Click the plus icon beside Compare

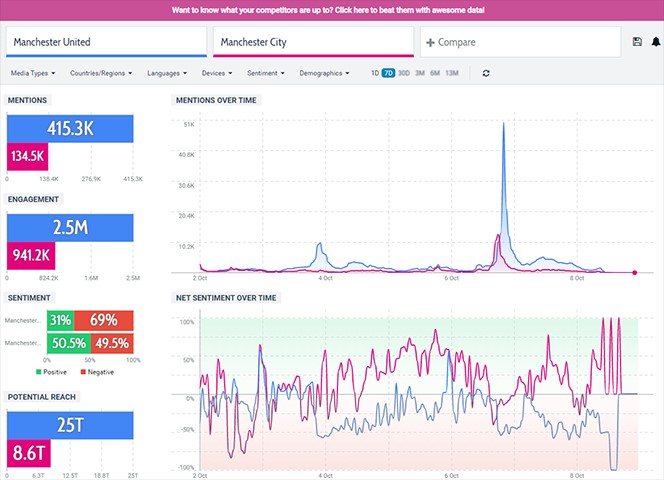click(430, 42)
